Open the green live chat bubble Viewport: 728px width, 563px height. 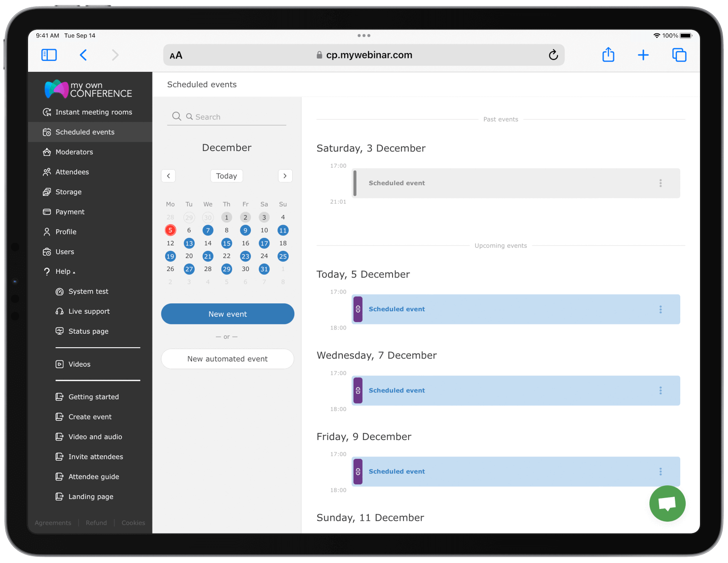[x=667, y=504]
